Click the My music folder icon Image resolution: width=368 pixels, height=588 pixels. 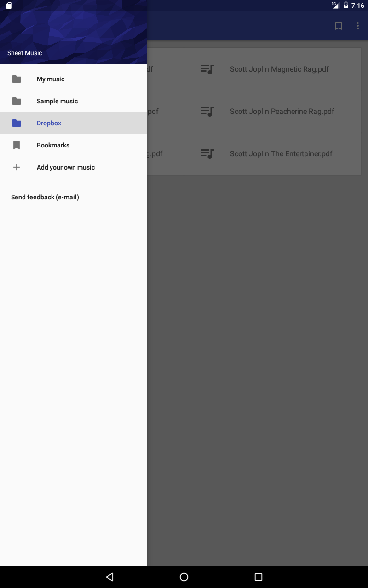point(17,79)
